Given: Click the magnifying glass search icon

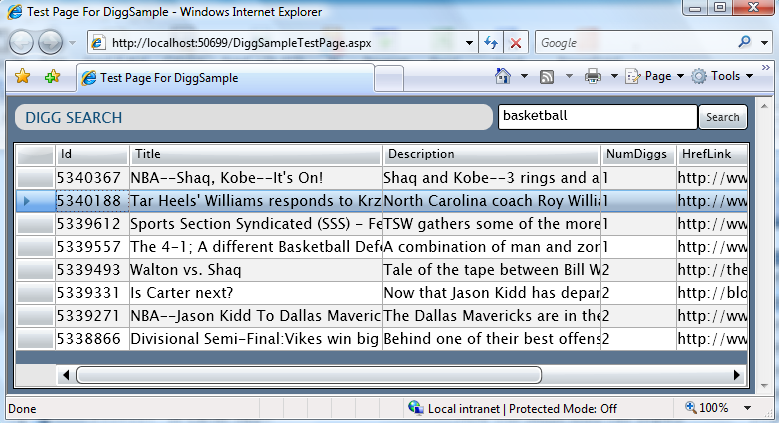Looking at the screenshot, I should point(744,42).
